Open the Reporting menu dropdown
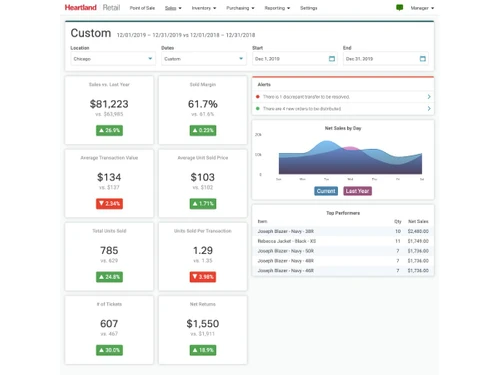This screenshot has width=500, height=375. pos(277,8)
